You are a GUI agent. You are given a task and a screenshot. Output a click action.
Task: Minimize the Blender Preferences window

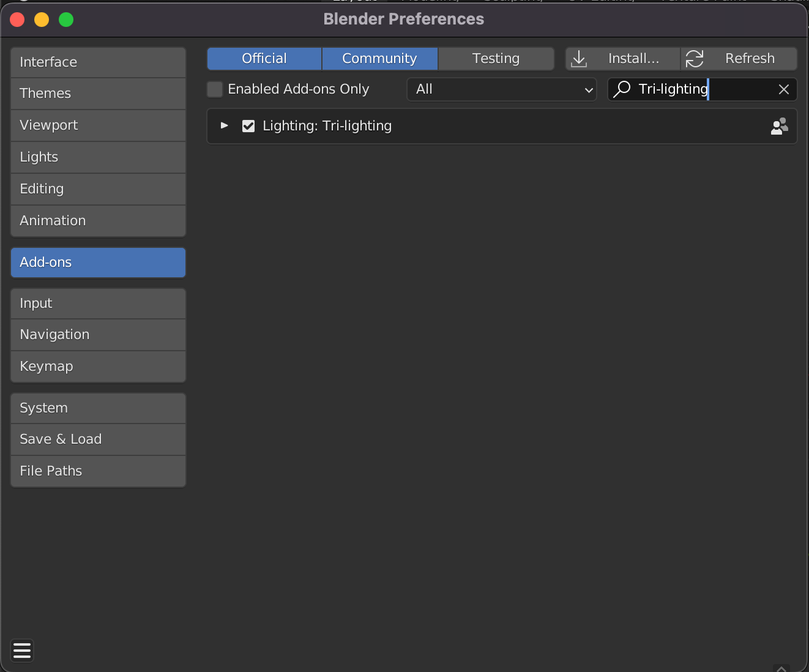42,20
